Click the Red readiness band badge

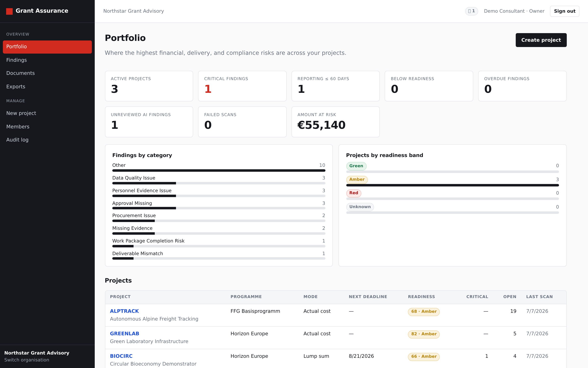click(354, 193)
